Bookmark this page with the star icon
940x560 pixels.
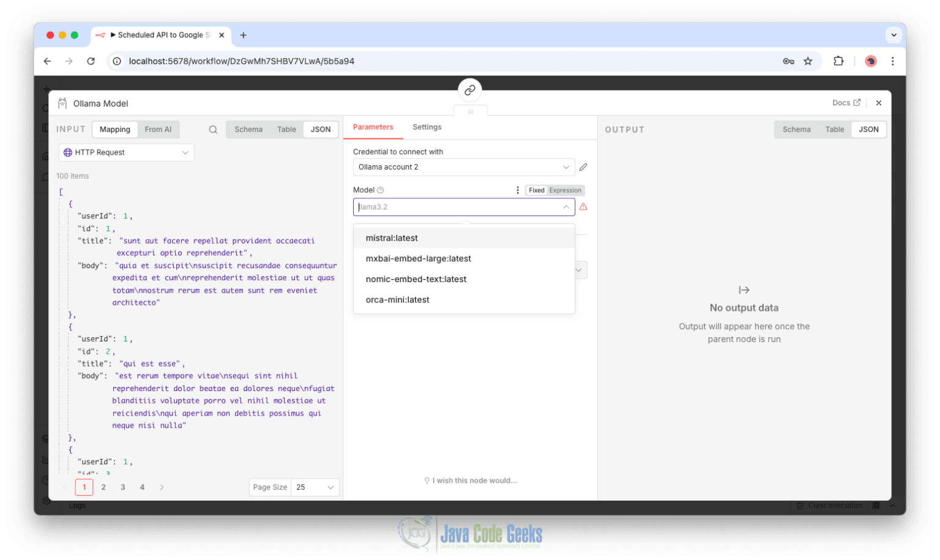[x=808, y=61]
